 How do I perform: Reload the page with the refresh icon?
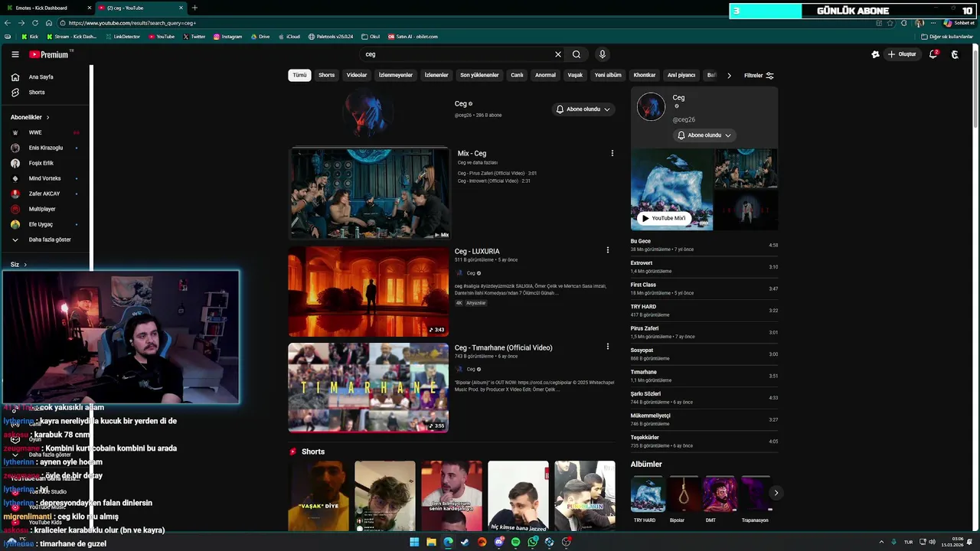[34, 23]
